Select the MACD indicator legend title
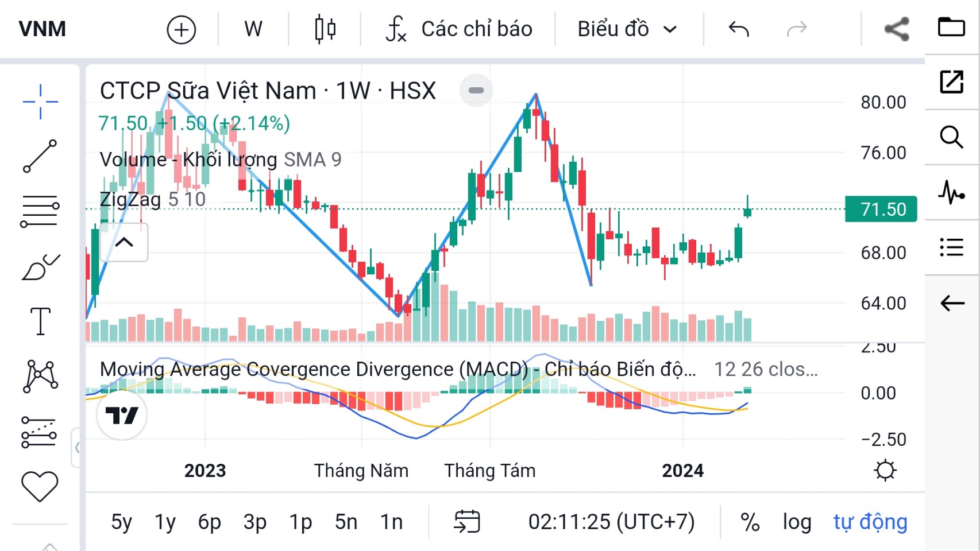 point(398,369)
